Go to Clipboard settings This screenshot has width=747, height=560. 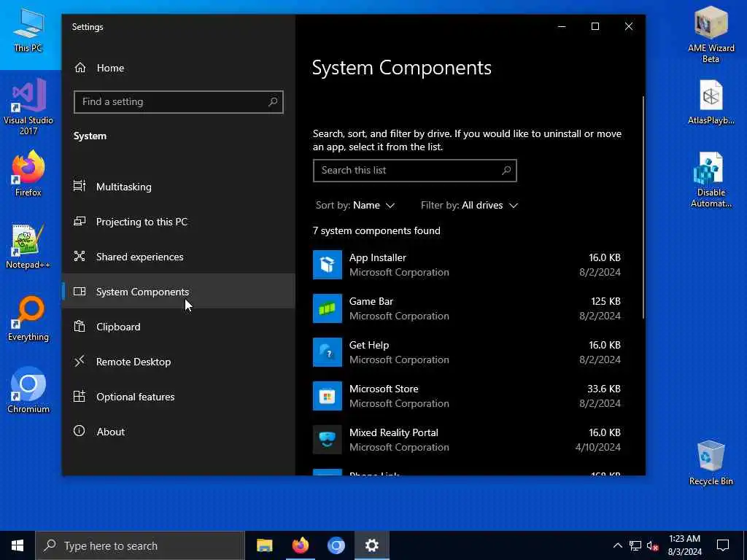point(179,326)
